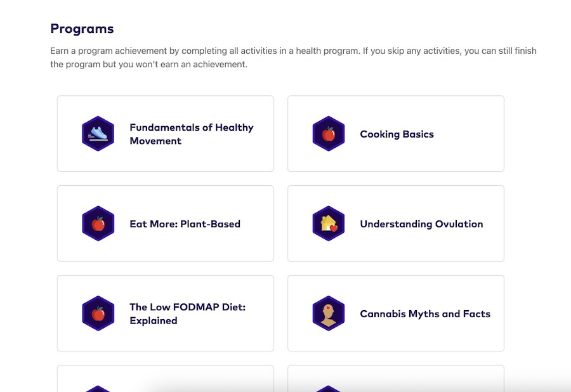Click the Cannabis Myths and Facts title text
571x392 pixels.
pyautogui.click(x=425, y=313)
